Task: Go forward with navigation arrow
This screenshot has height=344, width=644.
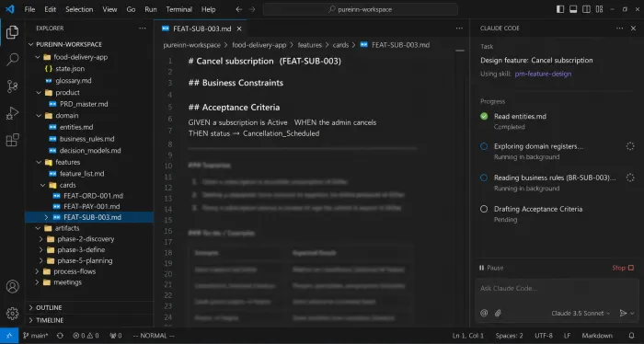Action: [x=252, y=9]
